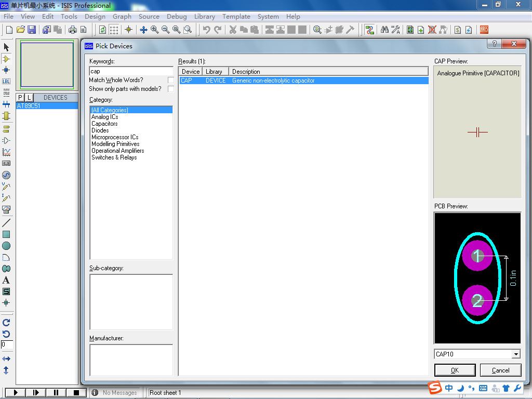Viewport: 532px width, 399px height.
Task: Select the Junction Dot tool
Action: (6, 70)
